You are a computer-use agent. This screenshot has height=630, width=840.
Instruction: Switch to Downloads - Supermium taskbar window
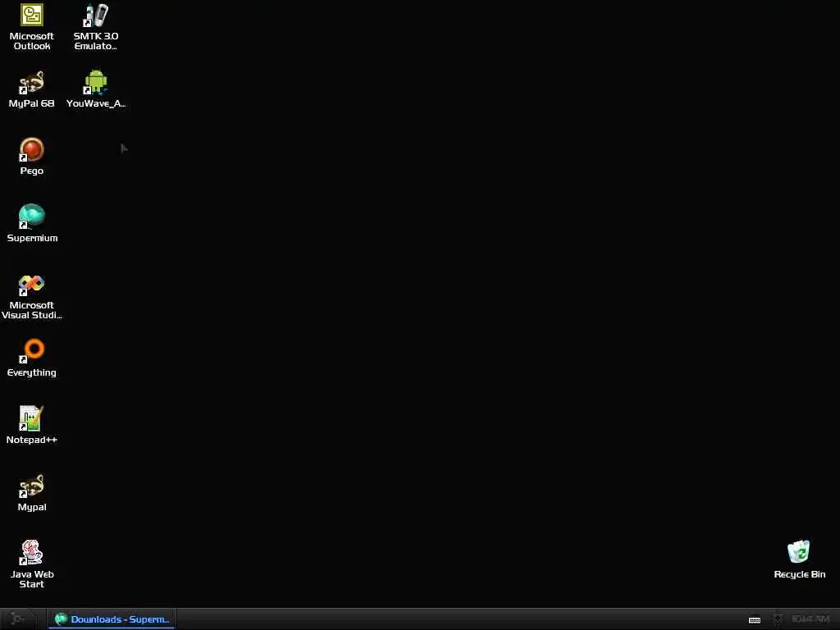coord(112,619)
